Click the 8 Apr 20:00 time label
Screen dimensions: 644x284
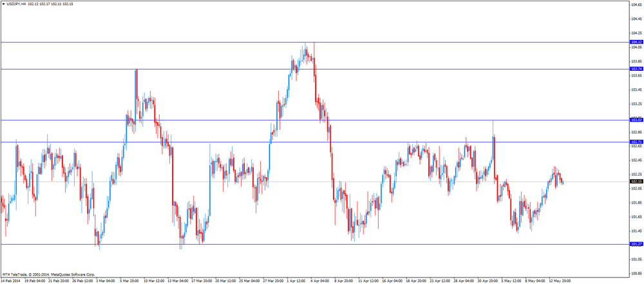pyautogui.click(x=344, y=281)
